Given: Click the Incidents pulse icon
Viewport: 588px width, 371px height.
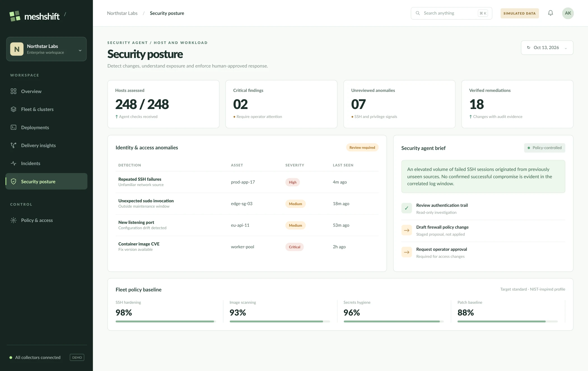Looking at the screenshot, I should point(13,163).
